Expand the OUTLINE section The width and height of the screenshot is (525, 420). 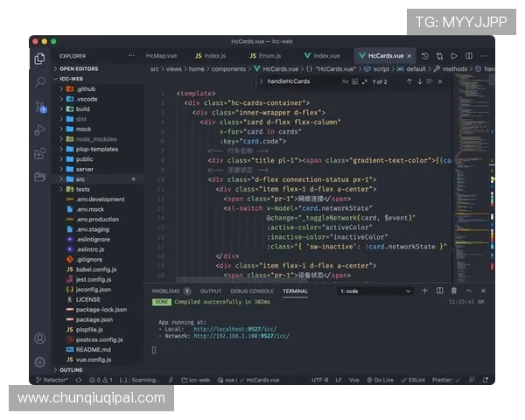pyautogui.click(x=72, y=369)
